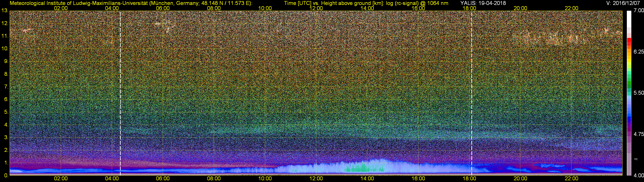Click the 1 km height axis label
Screen dimensions: 644x182
[6, 163]
